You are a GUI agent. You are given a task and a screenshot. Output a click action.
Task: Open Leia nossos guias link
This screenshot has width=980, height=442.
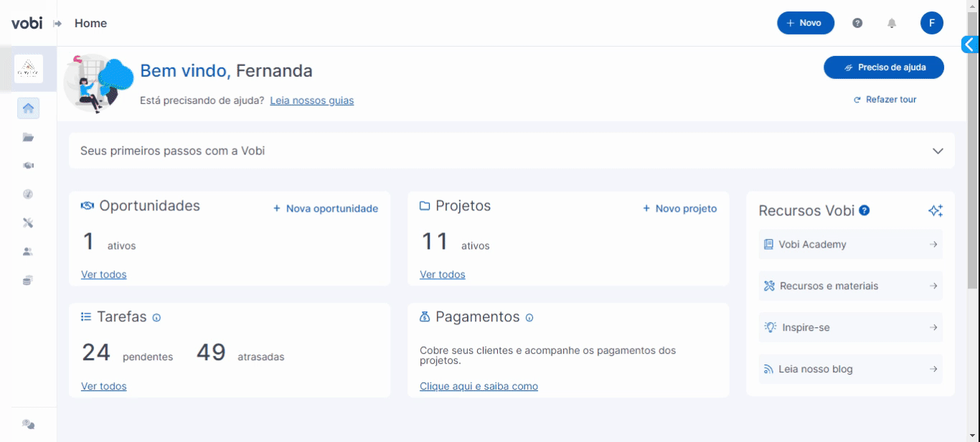coord(312,100)
